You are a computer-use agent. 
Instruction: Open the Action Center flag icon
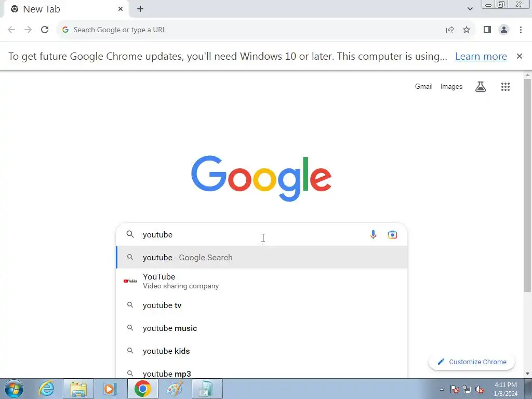tap(455, 389)
